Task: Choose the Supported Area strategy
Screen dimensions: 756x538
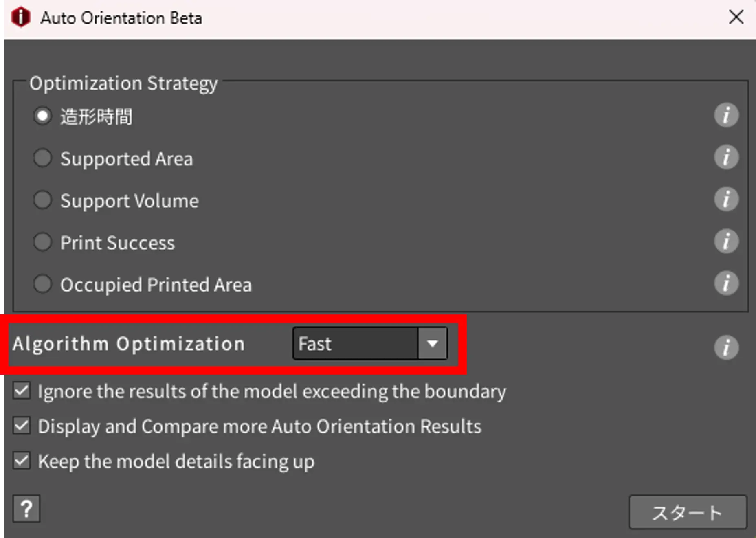Action: (42, 158)
